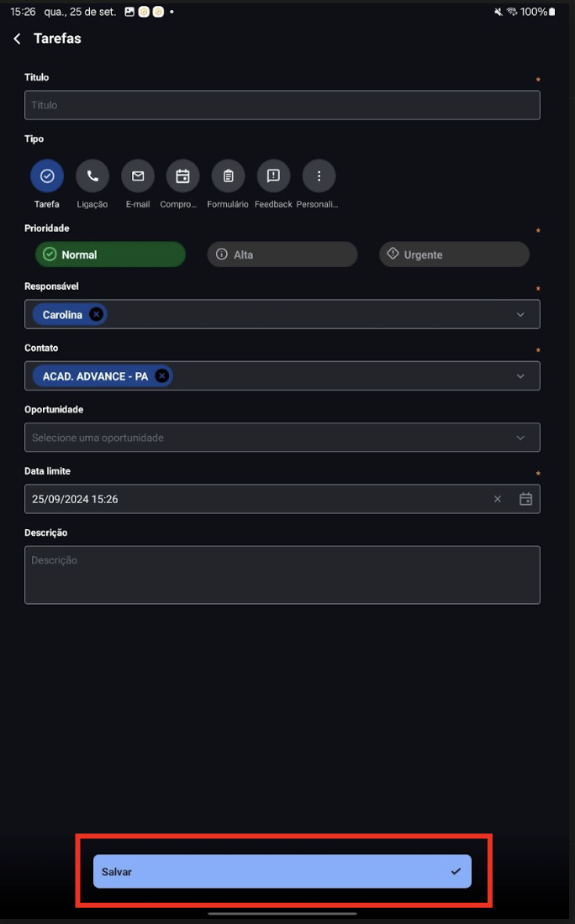This screenshot has width=575, height=924.
Task: Choose the Ligação phone icon
Action: (92, 176)
